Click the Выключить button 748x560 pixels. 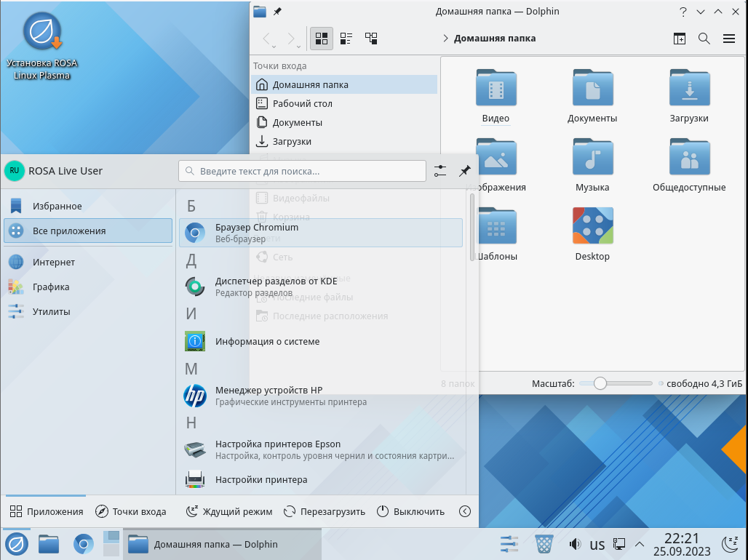coord(410,511)
